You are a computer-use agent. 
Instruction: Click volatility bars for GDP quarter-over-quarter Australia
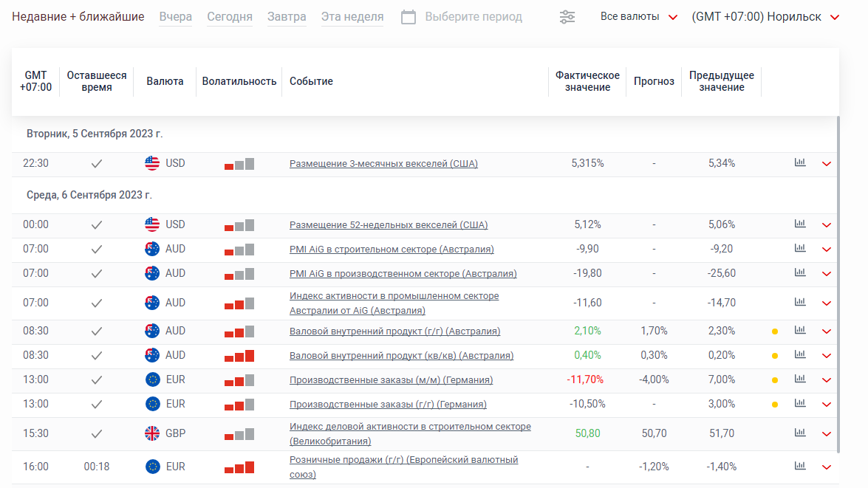239,356
